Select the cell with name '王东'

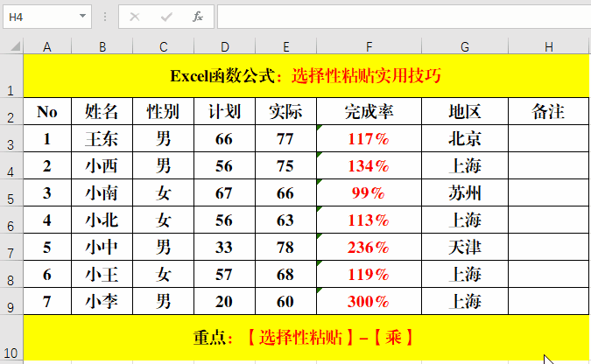102,138
